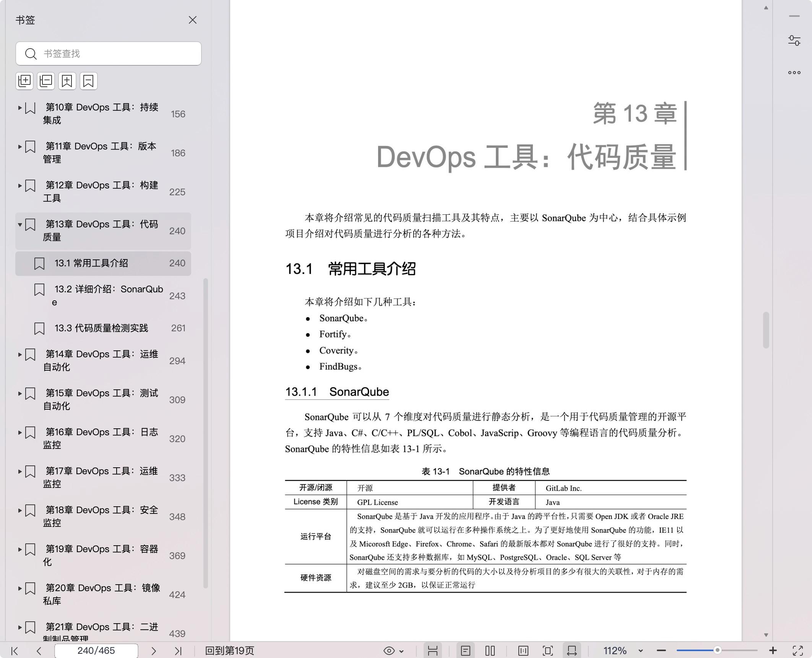Expand the 第18章 安全监控 bookmark
Screen dimensions: 812x658
tap(20, 511)
